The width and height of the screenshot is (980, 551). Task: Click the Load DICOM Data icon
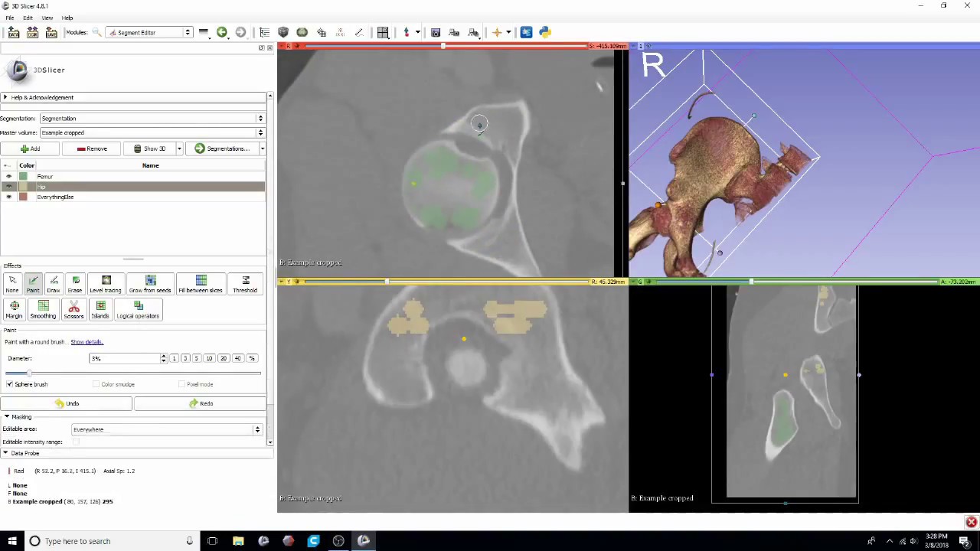(32, 32)
